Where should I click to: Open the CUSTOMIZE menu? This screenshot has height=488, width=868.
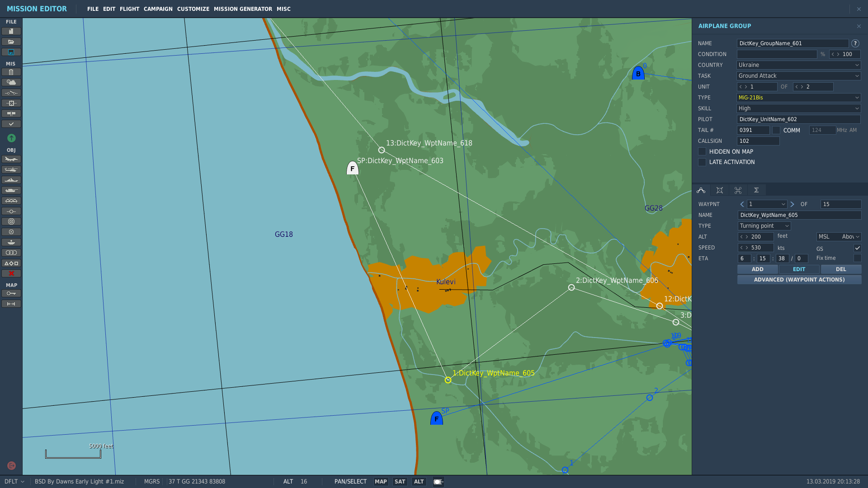point(193,9)
